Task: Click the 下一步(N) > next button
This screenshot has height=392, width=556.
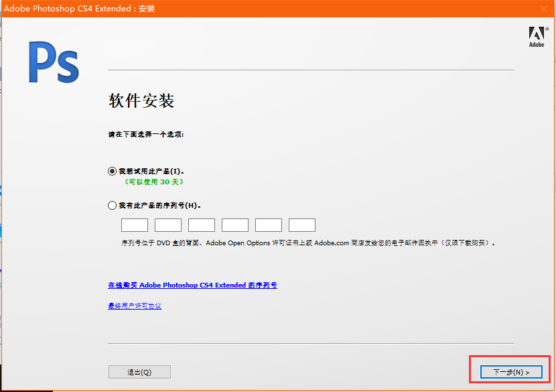Action: click(511, 372)
